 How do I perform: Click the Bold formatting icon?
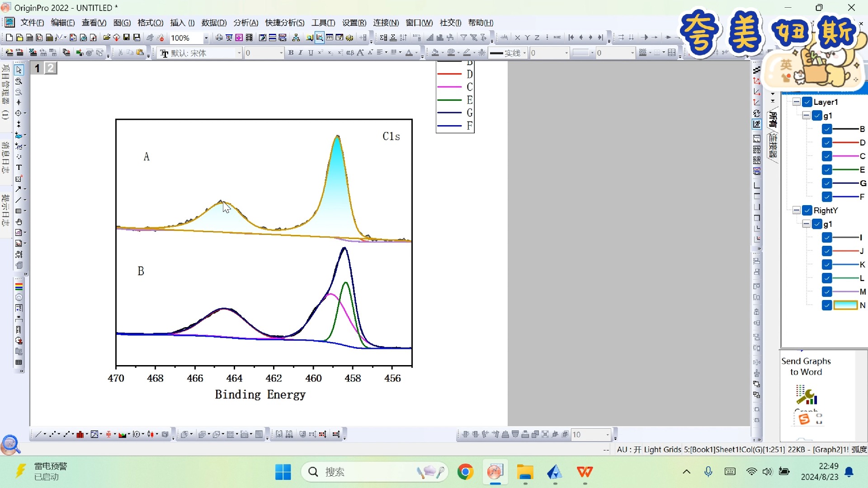291,53
